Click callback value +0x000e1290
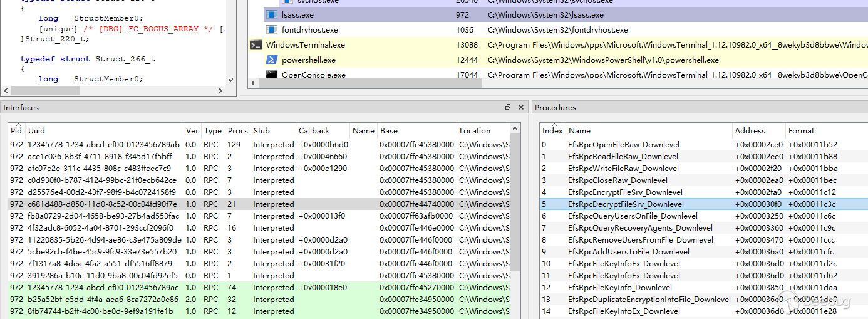The image size is (868, 319). point(323,168)
